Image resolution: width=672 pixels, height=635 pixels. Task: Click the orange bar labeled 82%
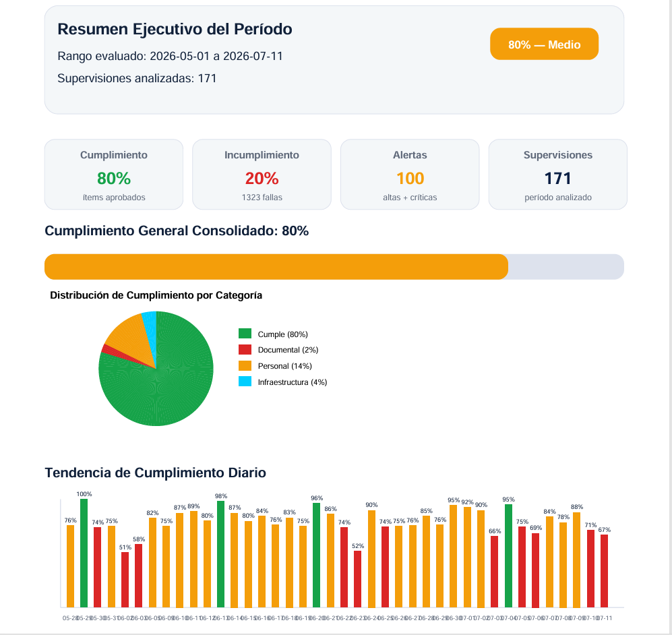pos(152,563)
